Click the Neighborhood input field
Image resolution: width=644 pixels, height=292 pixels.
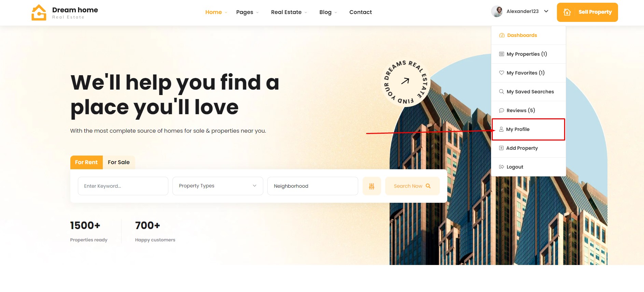[x=312, y=186]
